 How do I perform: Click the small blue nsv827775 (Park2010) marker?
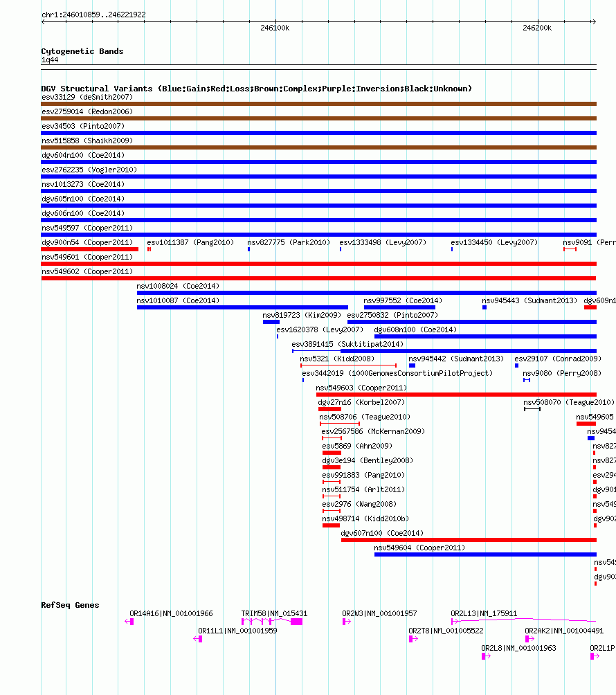(x=248, y=249)
